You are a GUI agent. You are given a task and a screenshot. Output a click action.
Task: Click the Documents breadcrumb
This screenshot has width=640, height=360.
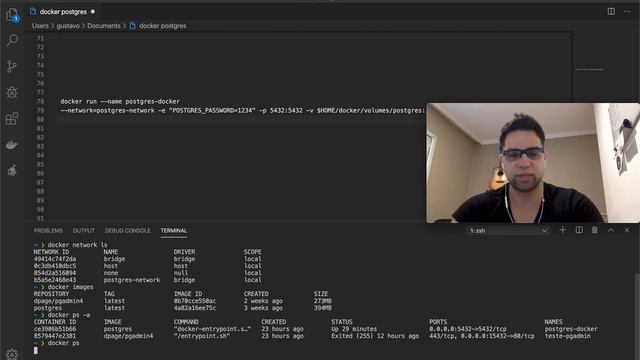pyautogui.click(x=104, y=26)
